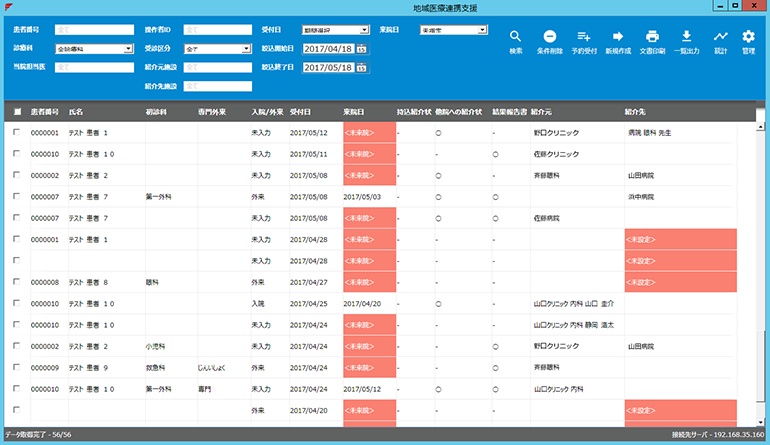Sort by the 来院日 column header
This screenshot has width=770, height=445.
[x=354, y=112]
